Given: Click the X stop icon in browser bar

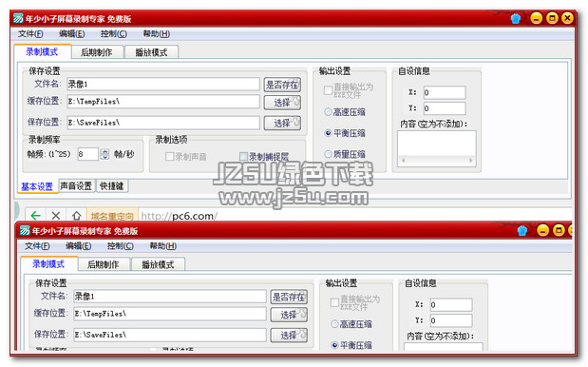Looking at the screenshot, I should coord(56,216).
